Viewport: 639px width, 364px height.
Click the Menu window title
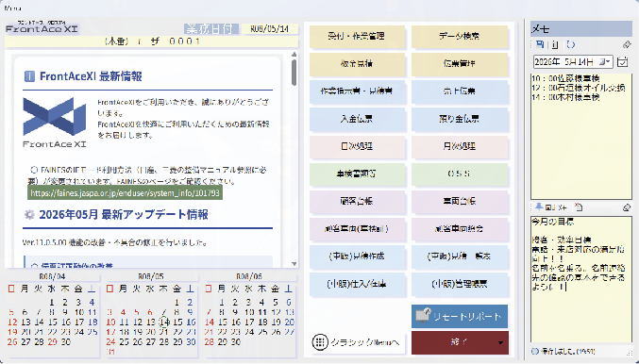tap(13, 8)
